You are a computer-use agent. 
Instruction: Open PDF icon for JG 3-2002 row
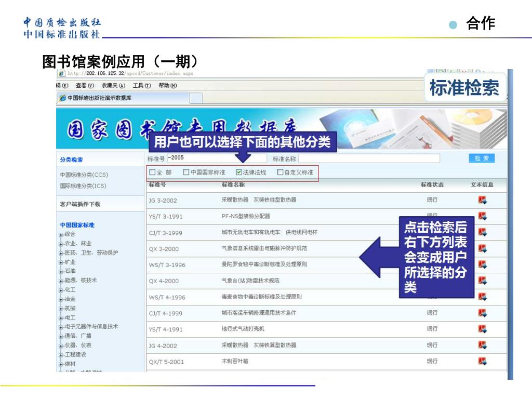(x=482, y=200)
